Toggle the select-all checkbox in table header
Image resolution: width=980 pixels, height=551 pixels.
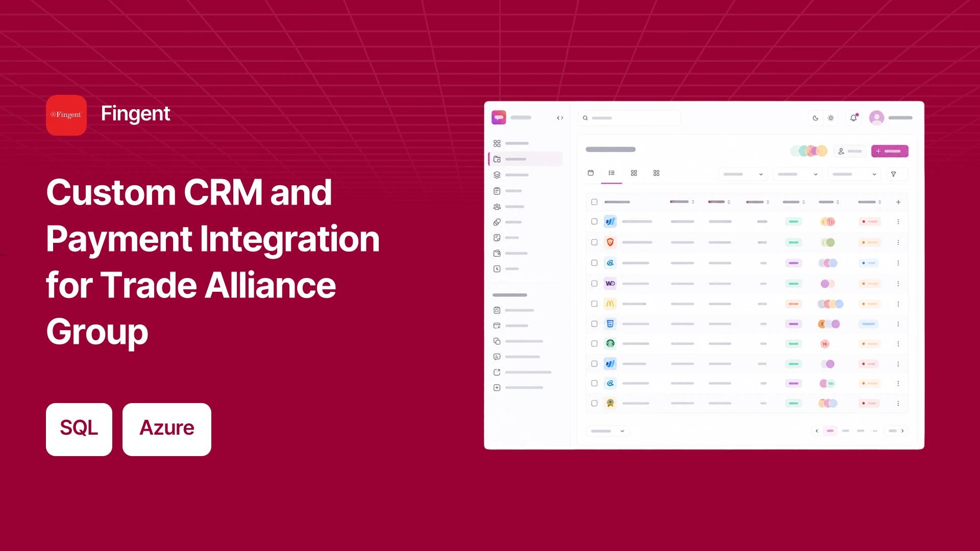[x=594, y=202]
